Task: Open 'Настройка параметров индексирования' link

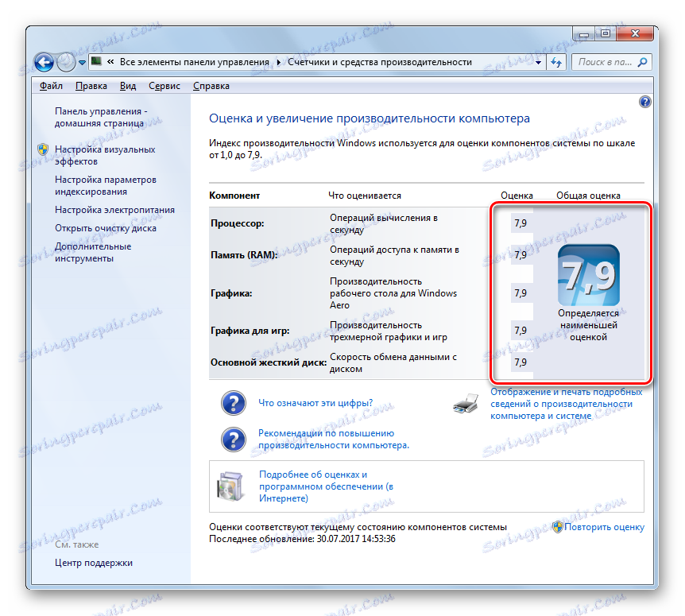Action: tap(105, 186)
